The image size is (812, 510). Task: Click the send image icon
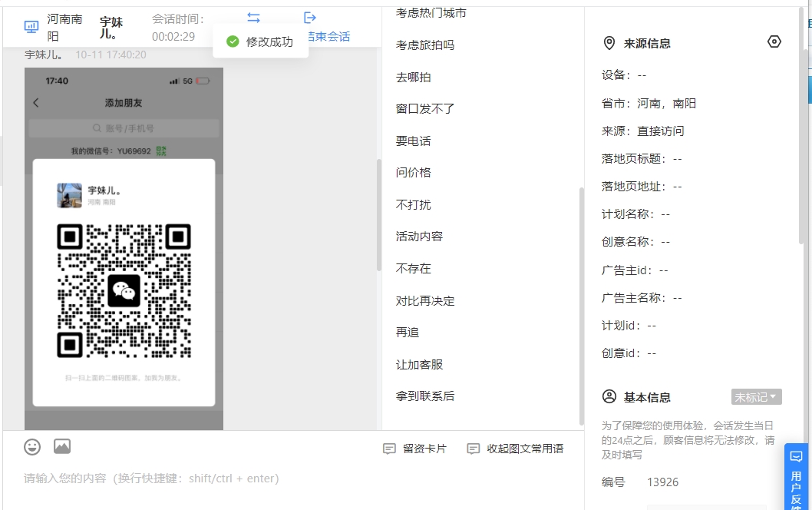click(62, 446)
